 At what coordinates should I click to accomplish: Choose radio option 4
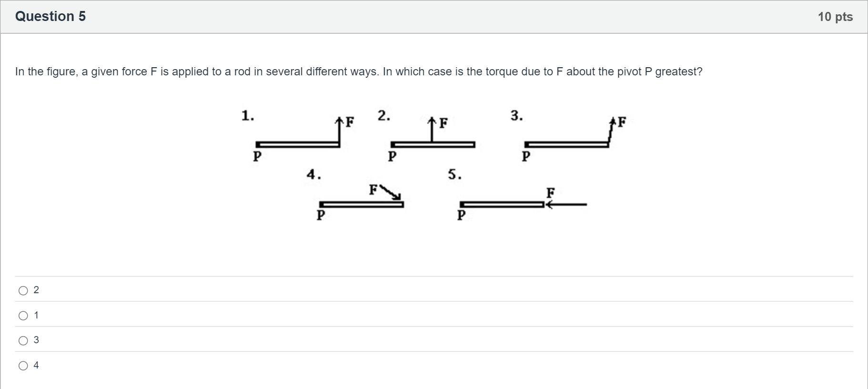pyautogui.click(x=23, y=366)
